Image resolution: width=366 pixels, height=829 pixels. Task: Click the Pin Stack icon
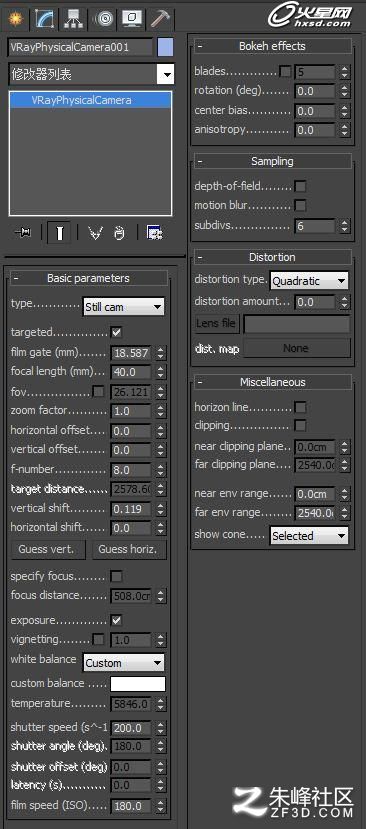point(23,233)
